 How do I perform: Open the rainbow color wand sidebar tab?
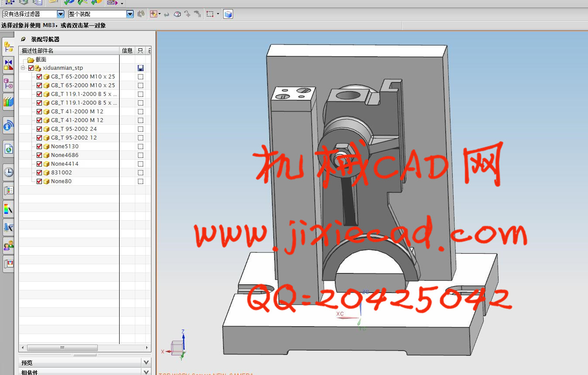tap(8, 209)
